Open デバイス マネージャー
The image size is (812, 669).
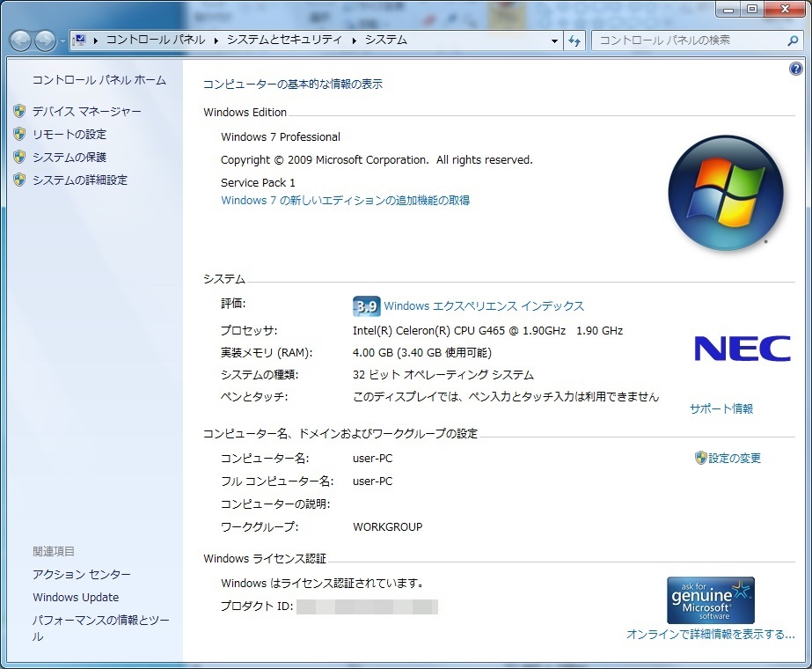coord(86,112)
